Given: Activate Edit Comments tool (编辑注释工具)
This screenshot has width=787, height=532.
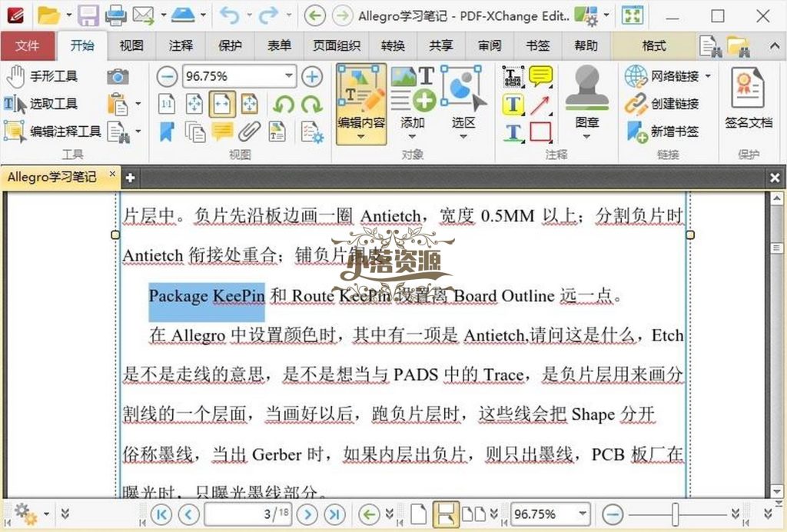Looking at the screenshot, I should (52, 131).
